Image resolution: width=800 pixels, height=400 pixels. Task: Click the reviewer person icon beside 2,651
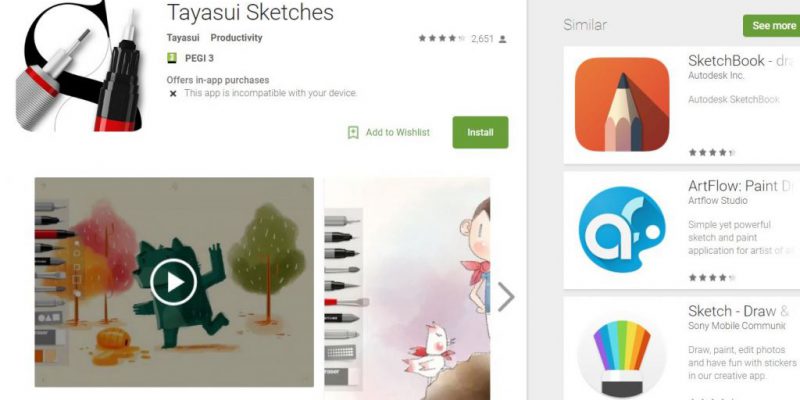pyautogui.click(x=503, y=39)
